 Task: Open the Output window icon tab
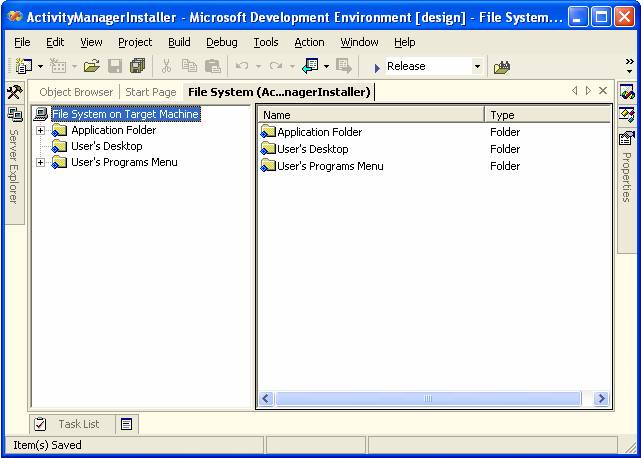(127, 424)
